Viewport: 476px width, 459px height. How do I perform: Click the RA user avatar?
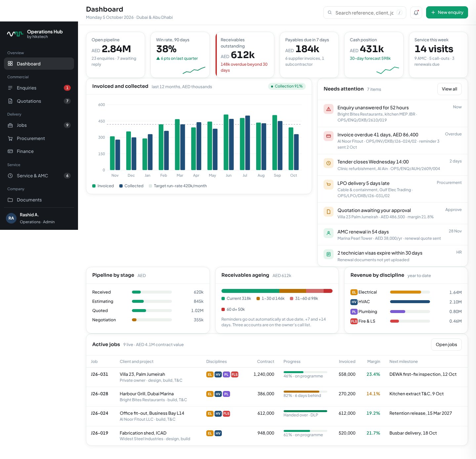[x=11, y=218]
